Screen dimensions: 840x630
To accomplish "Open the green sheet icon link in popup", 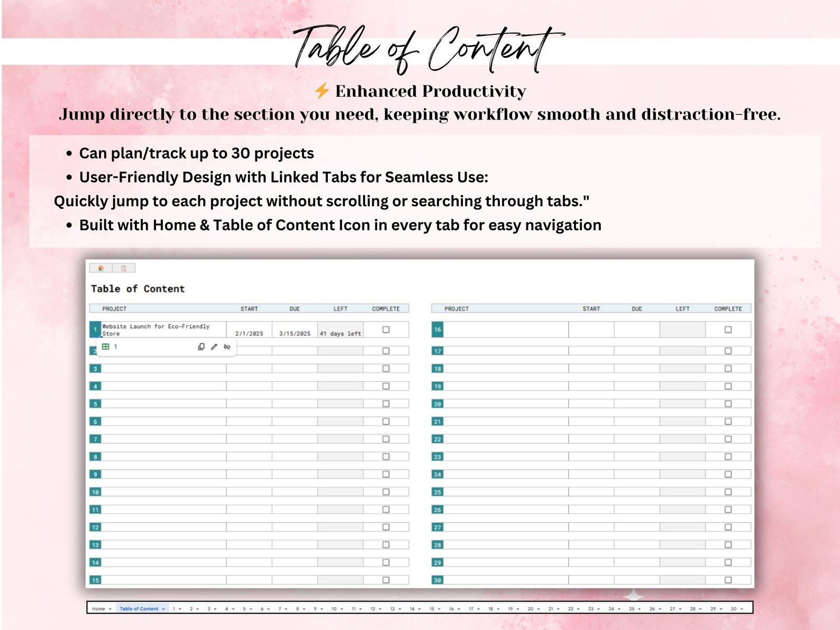I will pyautogui.click(x=105, y=347).
